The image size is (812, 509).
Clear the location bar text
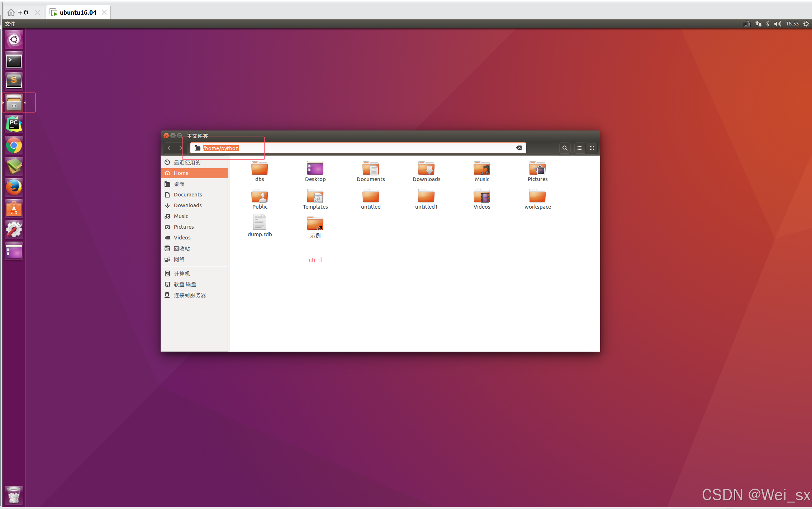(519, 148)
